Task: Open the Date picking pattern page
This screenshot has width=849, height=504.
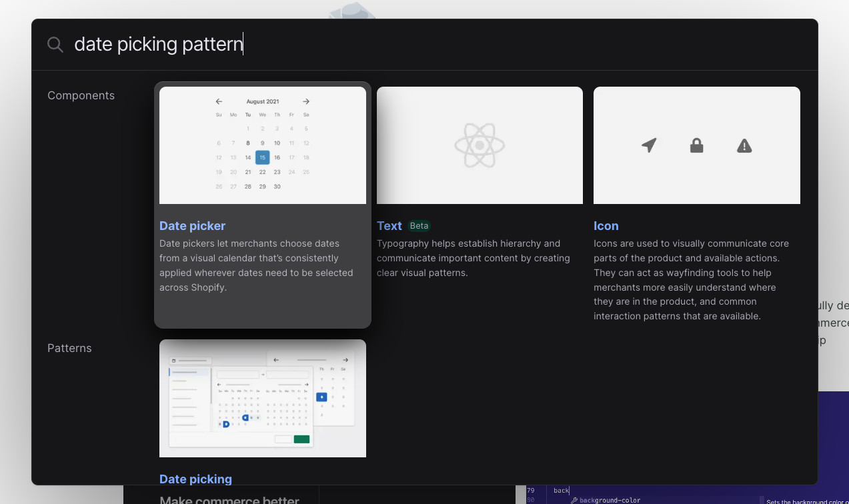Action: (195, 479)
